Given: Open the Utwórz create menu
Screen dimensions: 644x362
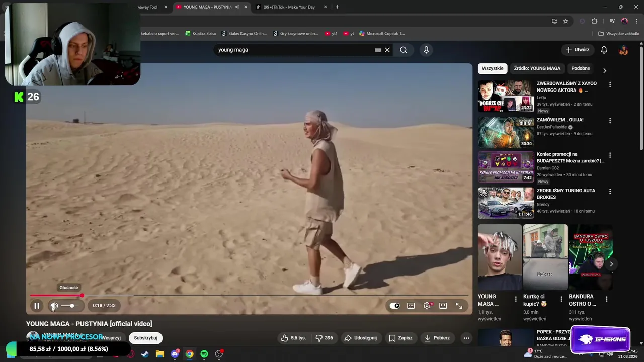Looking at the screenshot, I should 577,50.
